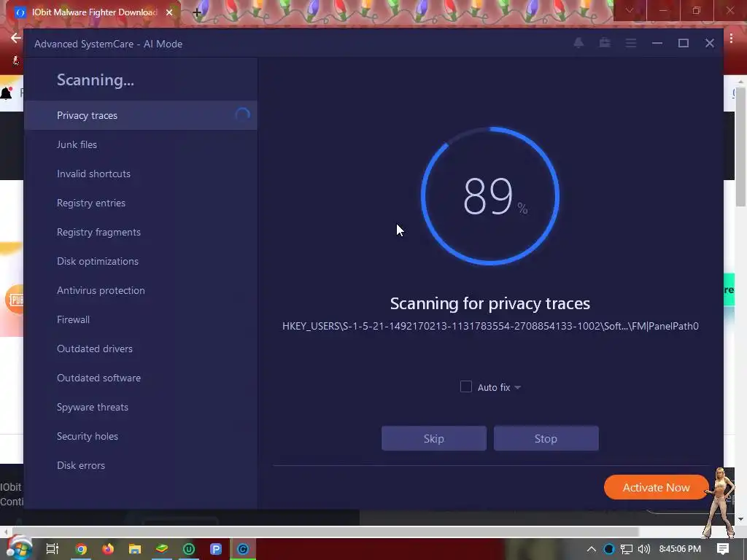Image resolution: width=747 pixels, height=560 pixels.
Task: Select Invalid shortcuts in the scan list
Action: click(x=141, y=174)
